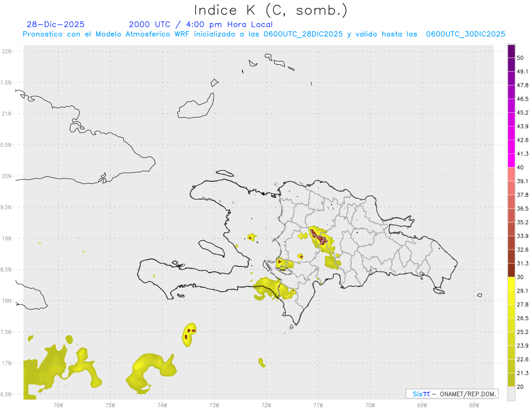
Task: Click the '42.6' legend value
Action: point(522,140)
